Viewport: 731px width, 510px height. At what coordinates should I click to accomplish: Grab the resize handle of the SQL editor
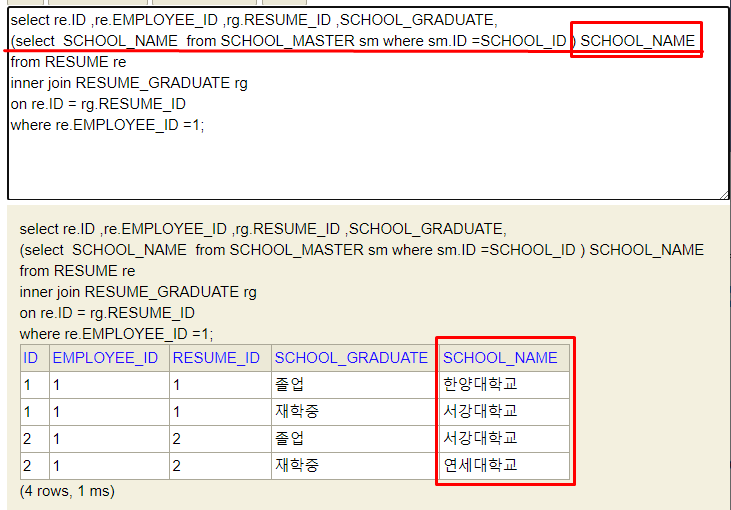724,195
